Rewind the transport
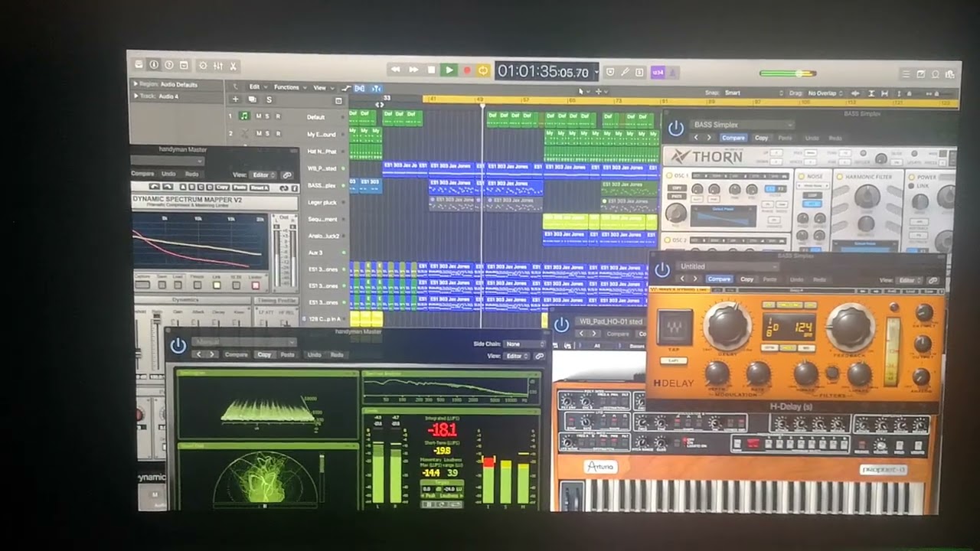Image resolution: width=980 pixels, height=551 pixels. (396, 70)
